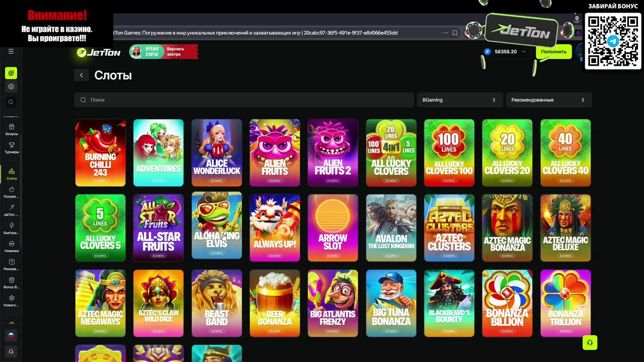Screen dimensions: 644x362
Task: Open the Время Санты promo banner
Action: click(x=164, y=52)
